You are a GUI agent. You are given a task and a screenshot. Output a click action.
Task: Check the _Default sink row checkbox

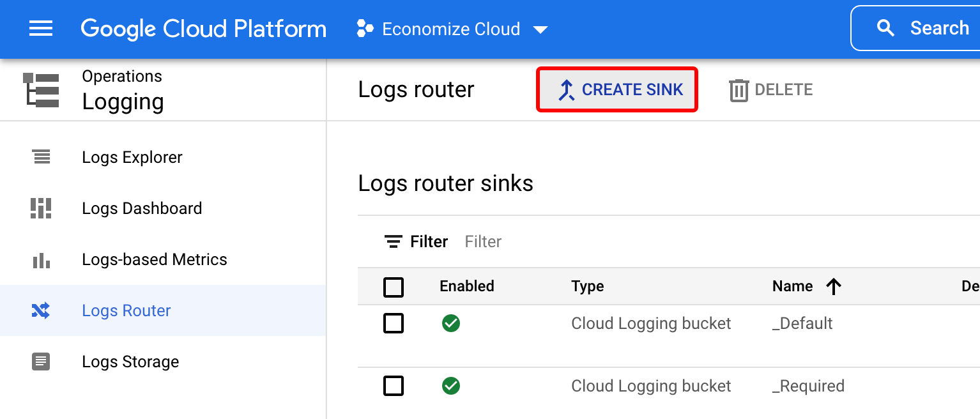394,323
